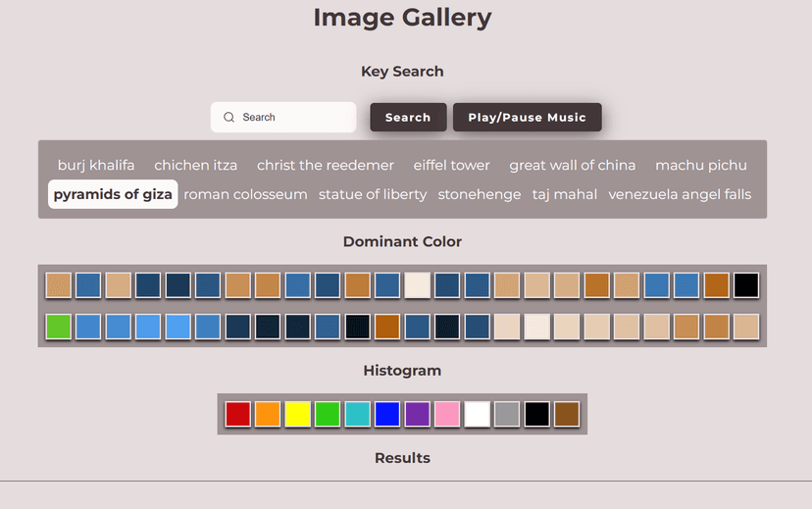Select the machu pichu keyword
This screenshot has width=812, height=509.
pos(700,165)
